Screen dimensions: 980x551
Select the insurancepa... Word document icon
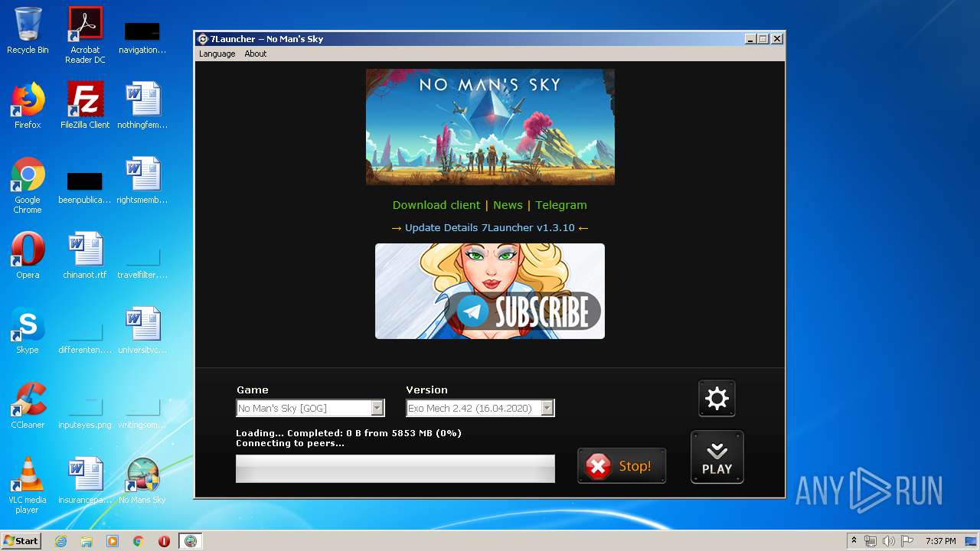tap(85, 481)
